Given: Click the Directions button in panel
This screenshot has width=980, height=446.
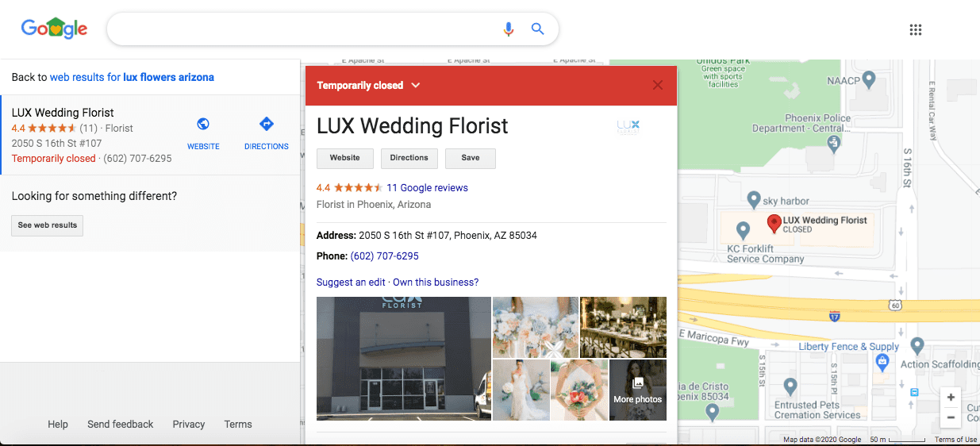Looking at the screenshot, I should pyautogui.click(x=409, y=158).
